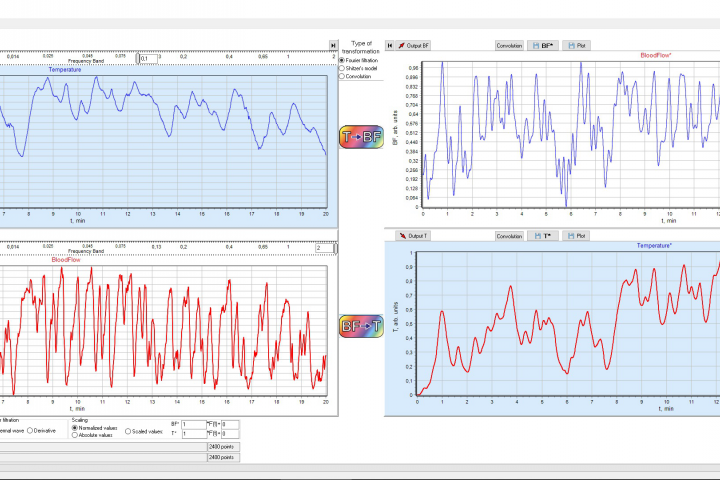Click the T→BF transformation button
This screenshot has height=480, width=720.
click(x=361, y=136)
